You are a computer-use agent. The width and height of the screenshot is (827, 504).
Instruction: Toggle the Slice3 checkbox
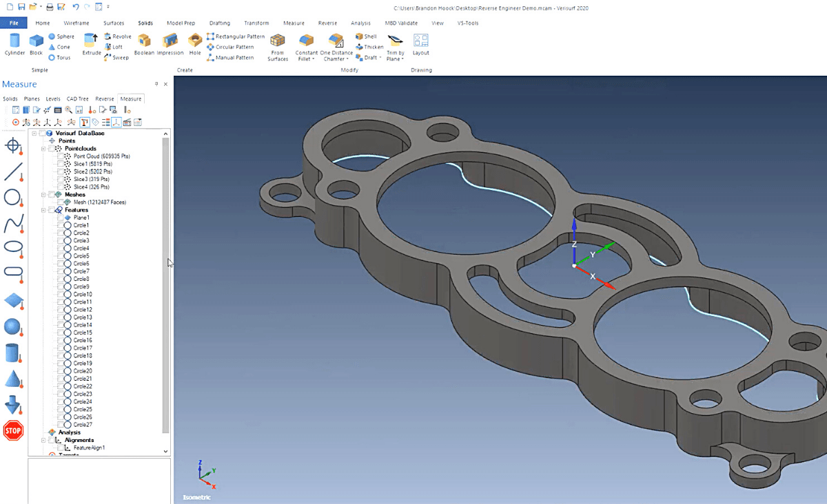coord(61,179)
